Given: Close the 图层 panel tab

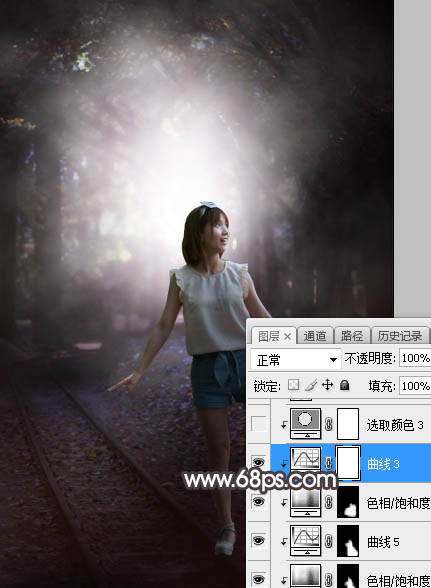Looking at the screenshot, I should [x=287, y=337].
